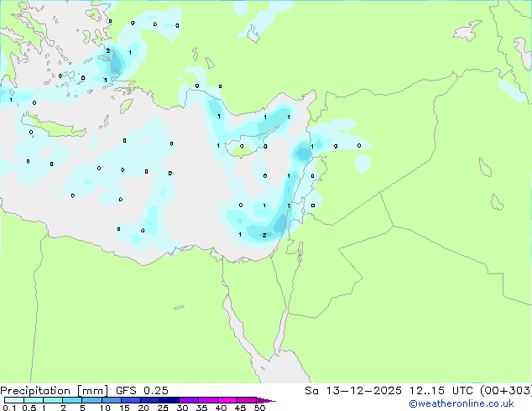The image size is (532, 411).
Task: Pick the 40–45 mm magenta legend box
Action: coord(227,400)
